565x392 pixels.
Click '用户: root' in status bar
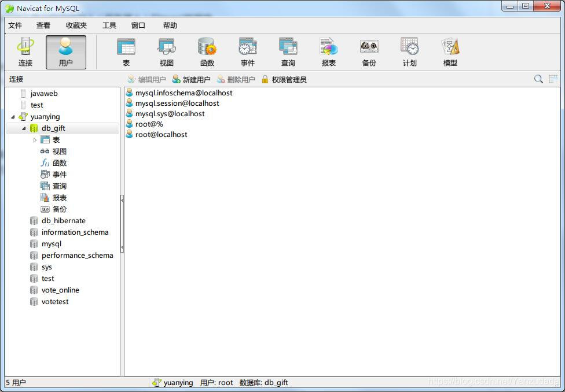point(217,383)
